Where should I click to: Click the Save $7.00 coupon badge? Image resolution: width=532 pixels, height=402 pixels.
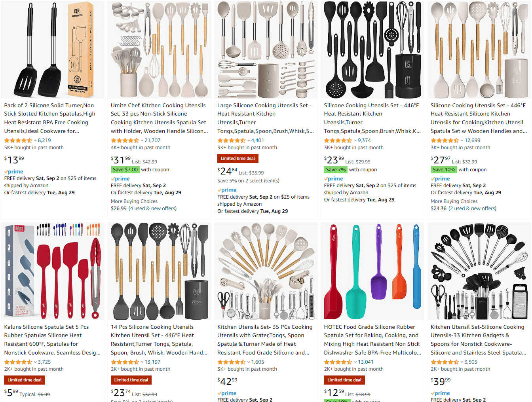[125, 169]
